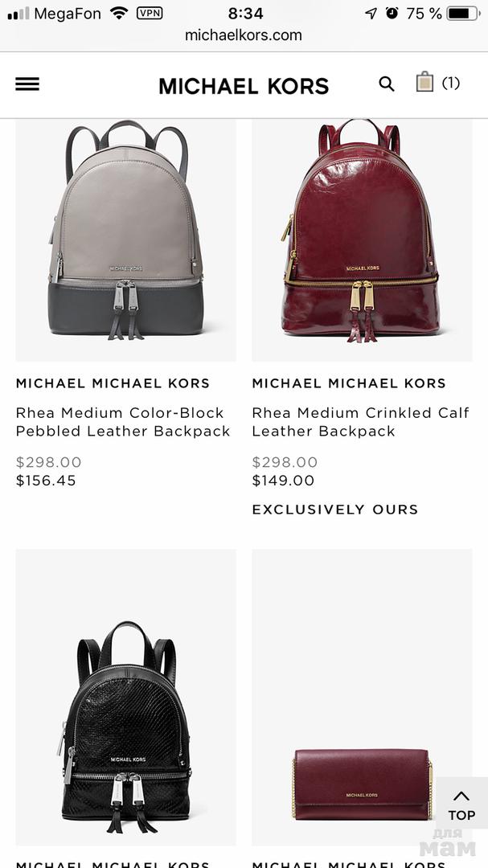This screenshot has height=868, width=488.
Task: Tap the location arrow status icon
Action: 371,14
